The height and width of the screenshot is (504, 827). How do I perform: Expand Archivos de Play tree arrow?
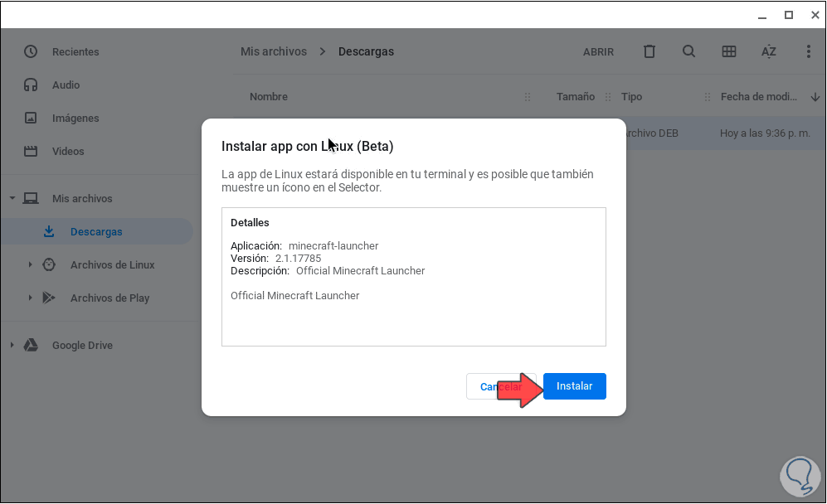pyautogui.click(x=30, y=298)
